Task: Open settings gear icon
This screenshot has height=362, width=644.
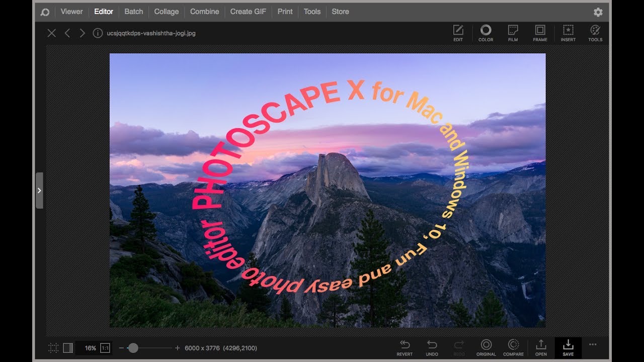Action: tap(598, 12)
